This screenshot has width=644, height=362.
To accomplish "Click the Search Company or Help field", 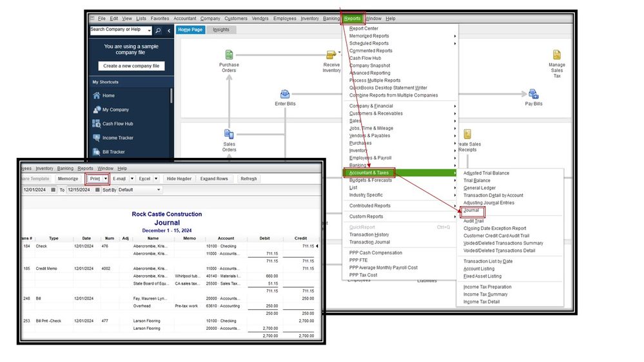I will (x=118, y=30).
